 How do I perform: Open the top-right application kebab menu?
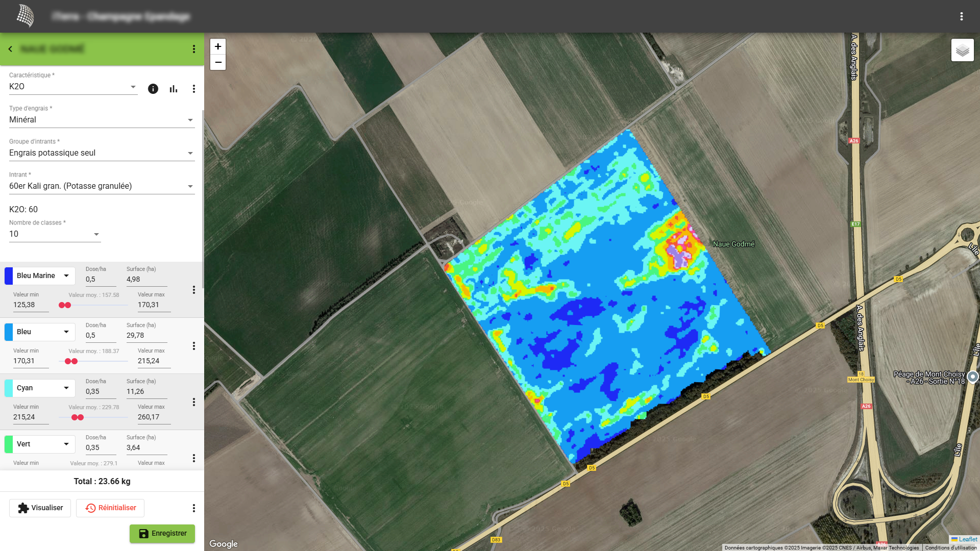tap(961, 16)
